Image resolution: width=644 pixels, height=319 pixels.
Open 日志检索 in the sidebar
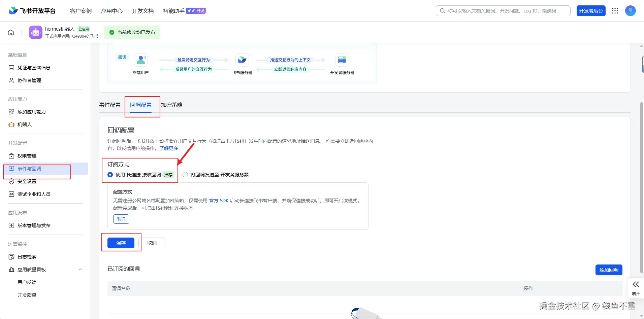tap(27, 257)
